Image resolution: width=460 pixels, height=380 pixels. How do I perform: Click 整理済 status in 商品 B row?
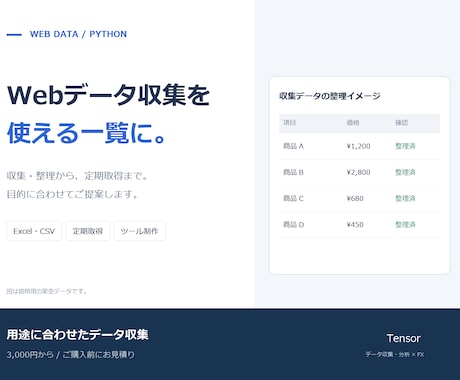pyautogui.click(x=405, y=172)
